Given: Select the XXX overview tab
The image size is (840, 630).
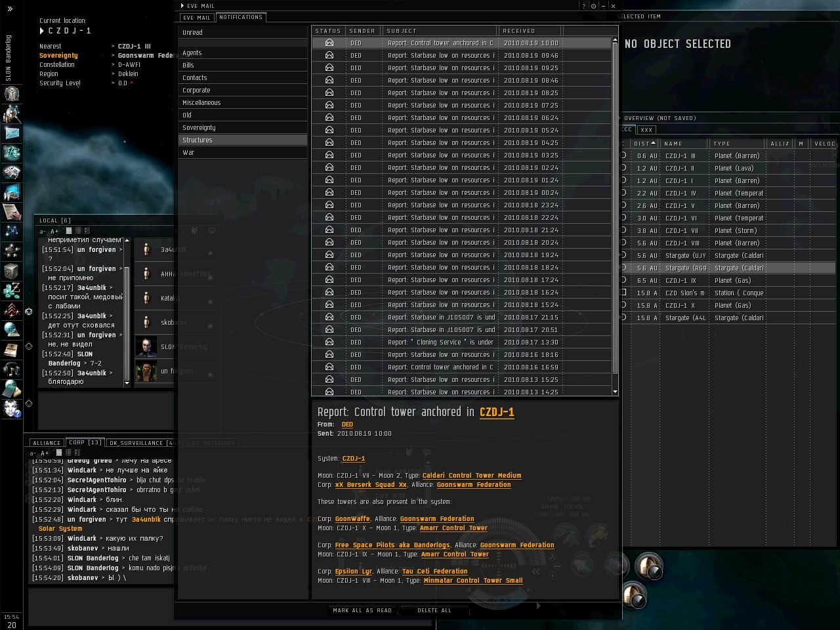Looking at the screenshot, I should pos(646,130).
